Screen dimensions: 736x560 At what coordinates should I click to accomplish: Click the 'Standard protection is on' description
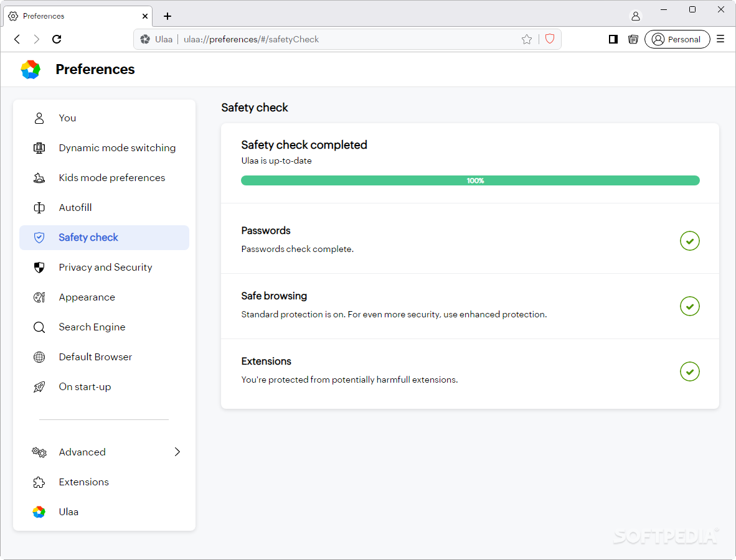[394, 314]
